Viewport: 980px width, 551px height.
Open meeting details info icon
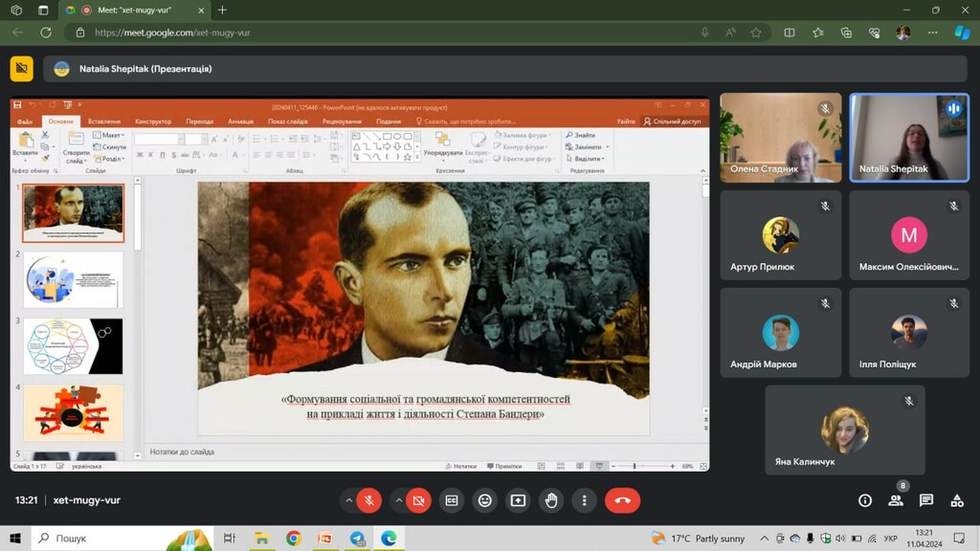[865, 500]
